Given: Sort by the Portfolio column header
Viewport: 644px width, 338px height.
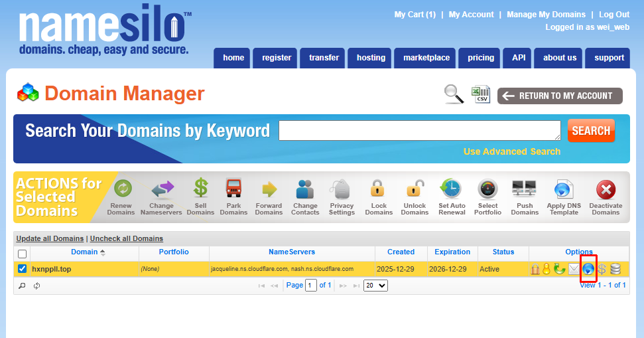Looking at the screenshot, I should pyautogui.click(x=174, y=252).
